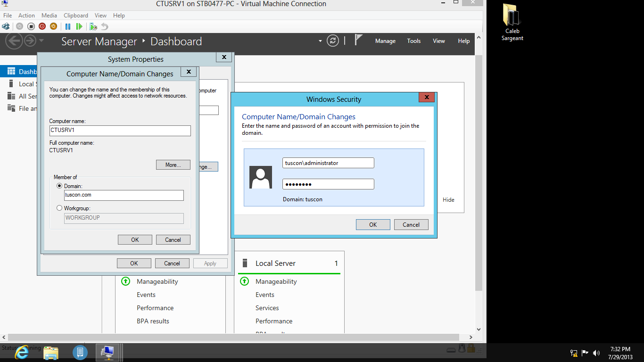Open the Local Server tile header

(289, 263)
